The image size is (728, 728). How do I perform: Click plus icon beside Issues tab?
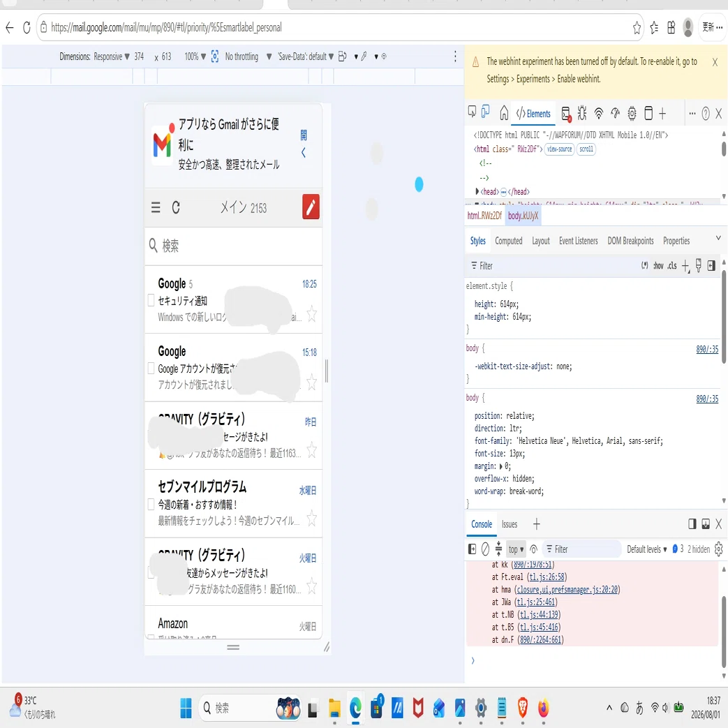pyautogui.click(x=536, y=524)
